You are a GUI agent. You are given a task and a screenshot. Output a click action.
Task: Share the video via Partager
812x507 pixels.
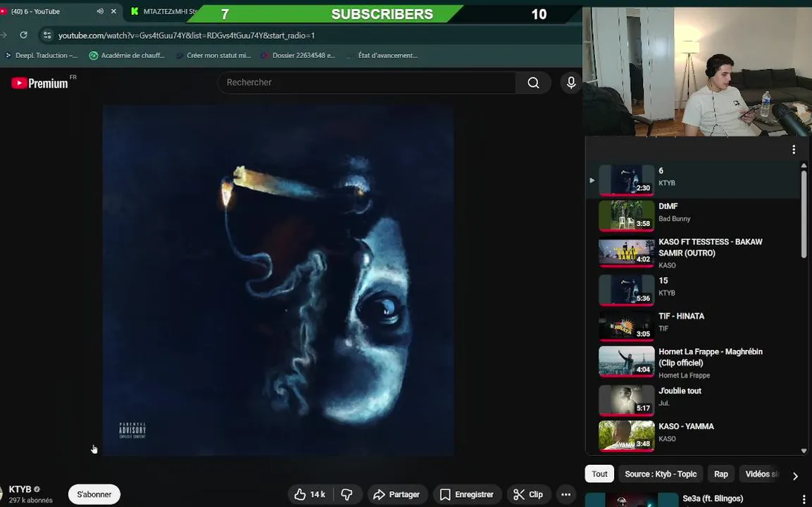point(397,494)
